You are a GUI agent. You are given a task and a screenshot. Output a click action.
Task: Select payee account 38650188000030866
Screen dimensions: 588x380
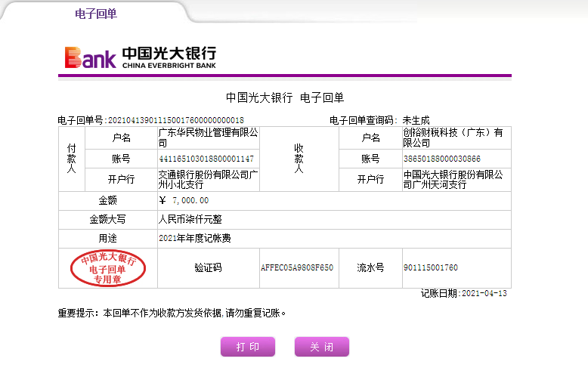tap(441, 159)
